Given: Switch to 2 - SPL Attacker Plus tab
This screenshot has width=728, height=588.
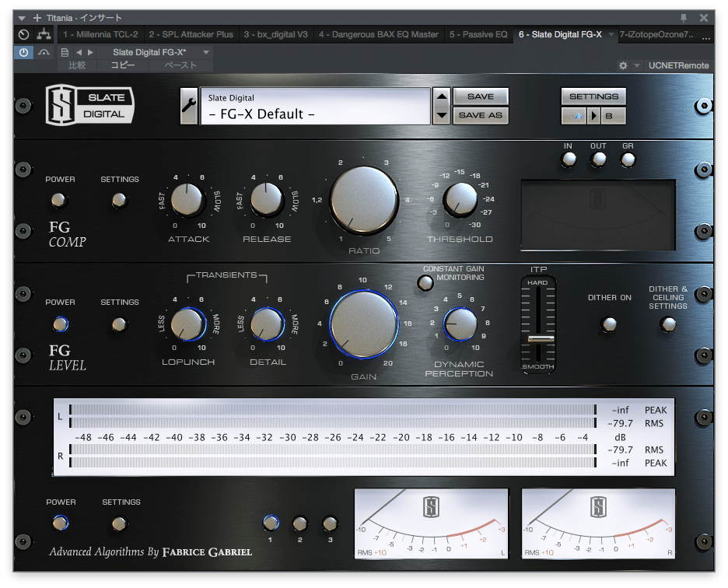Looking at the screenshot, I should click(191, 34).
